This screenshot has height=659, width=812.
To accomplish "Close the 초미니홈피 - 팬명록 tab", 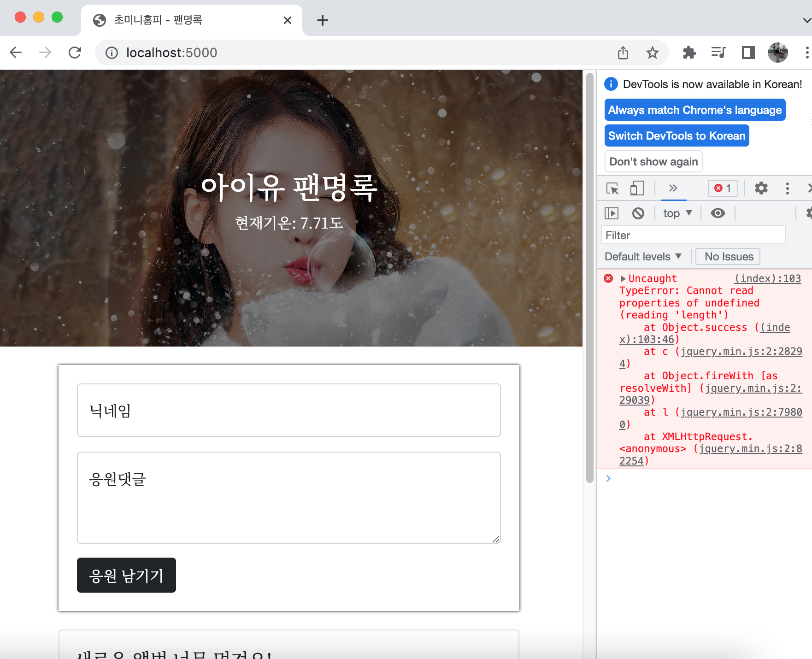I will coord(287,20).
